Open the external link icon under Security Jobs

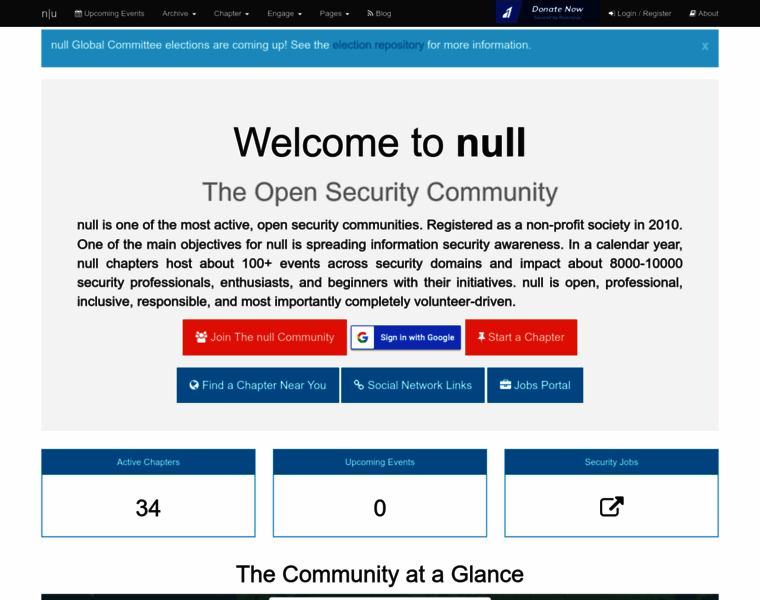[x=611, y=507]
